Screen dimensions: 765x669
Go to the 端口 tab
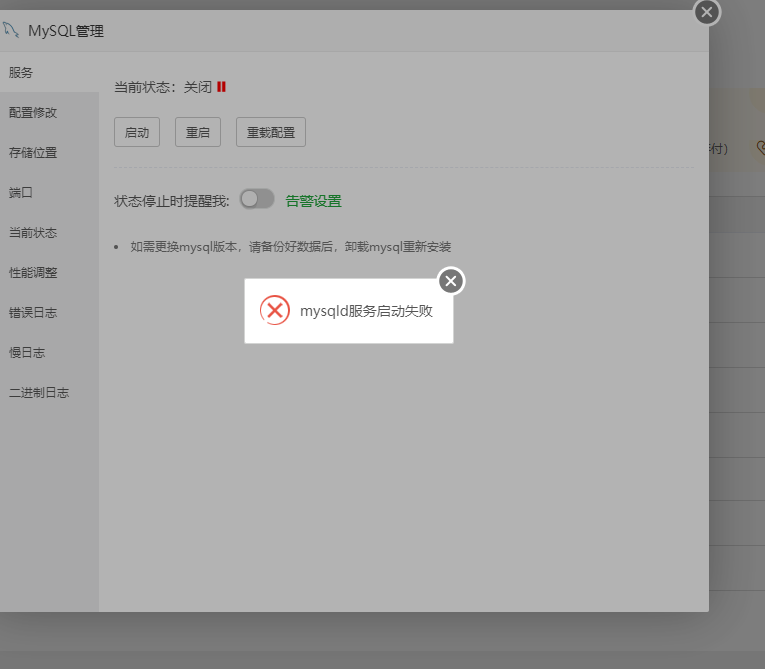(49, 192)
